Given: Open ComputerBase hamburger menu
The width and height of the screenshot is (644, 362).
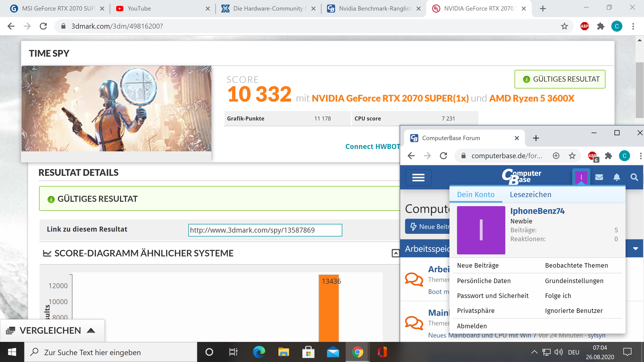Looking at the screenshot, I should click(418, 177).
